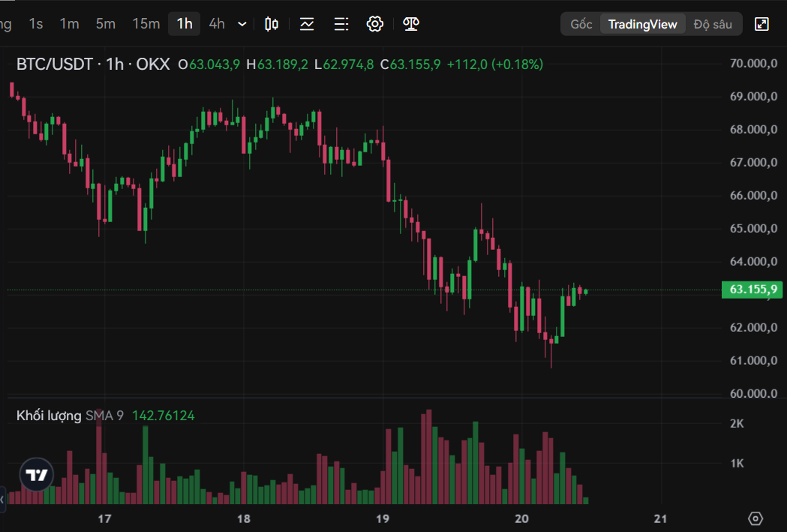
Task: Click the 2K volume axis label
Action: [737, 424]
